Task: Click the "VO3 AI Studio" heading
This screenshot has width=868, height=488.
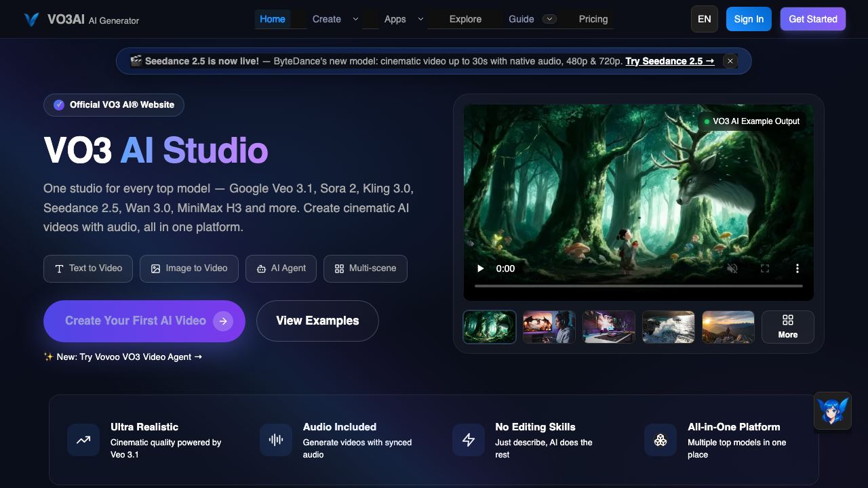Action: point(156,150)
